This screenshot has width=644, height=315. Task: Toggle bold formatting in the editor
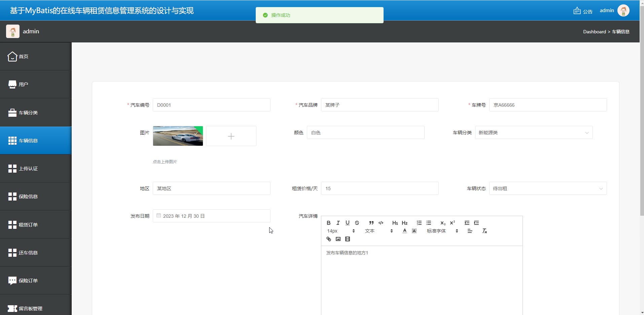click(x=329, y=223)
